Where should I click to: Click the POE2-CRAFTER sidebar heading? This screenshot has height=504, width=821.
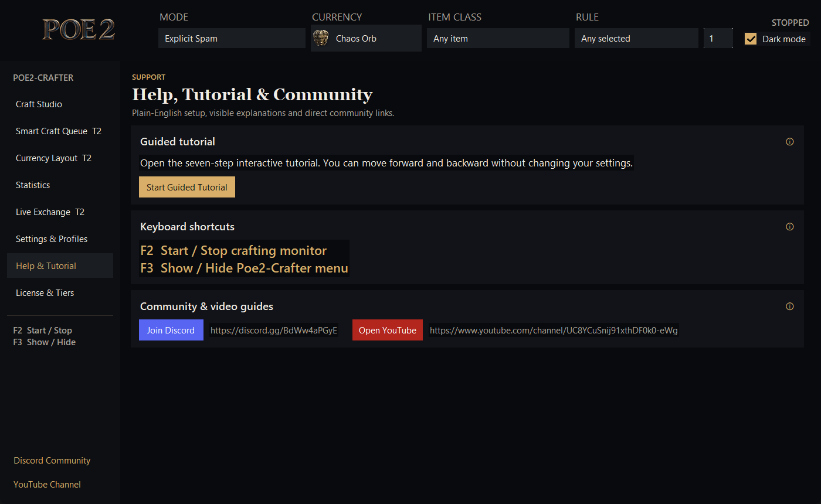[43, 78]
